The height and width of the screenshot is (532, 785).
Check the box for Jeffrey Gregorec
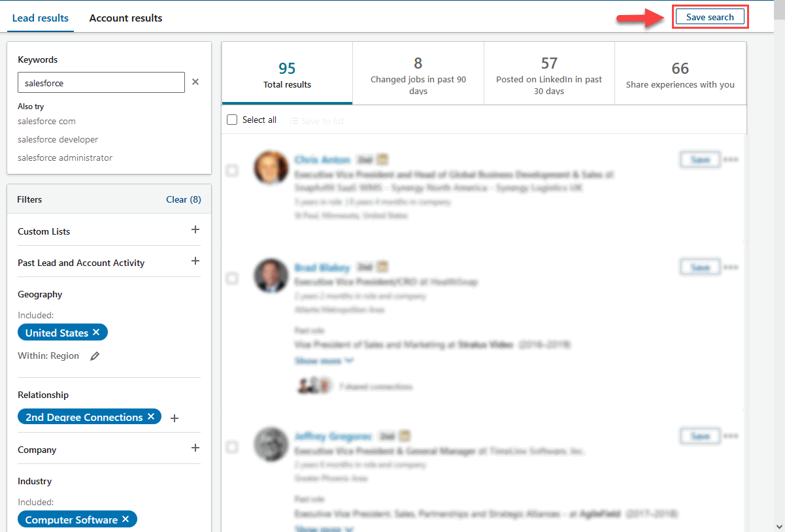point(232,447)
